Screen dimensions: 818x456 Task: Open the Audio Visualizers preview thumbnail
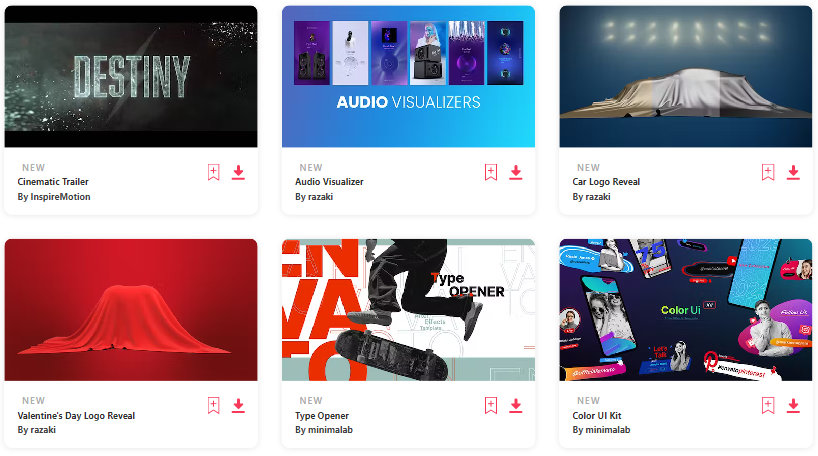click(x=408, y=77)
